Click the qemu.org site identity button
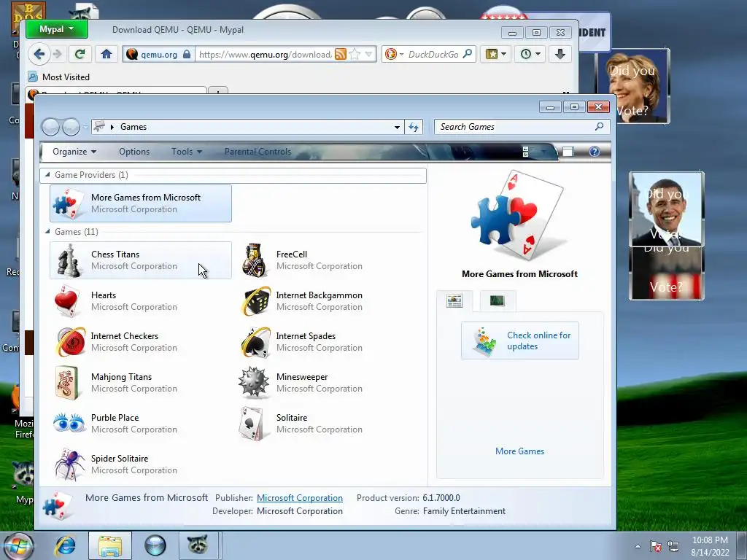The width and height of the screenshot is (747, 560). pyautogui.click(x=158, y=54)
